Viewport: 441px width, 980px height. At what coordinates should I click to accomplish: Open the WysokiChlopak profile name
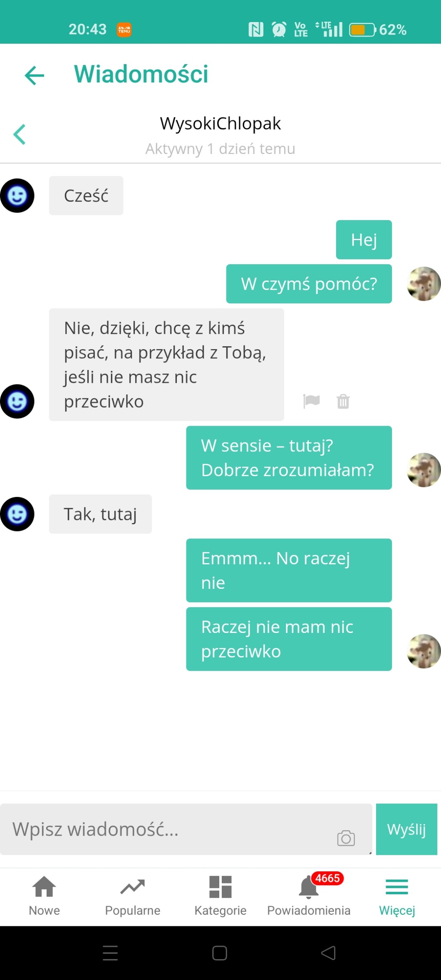click(x=220, y=123)
